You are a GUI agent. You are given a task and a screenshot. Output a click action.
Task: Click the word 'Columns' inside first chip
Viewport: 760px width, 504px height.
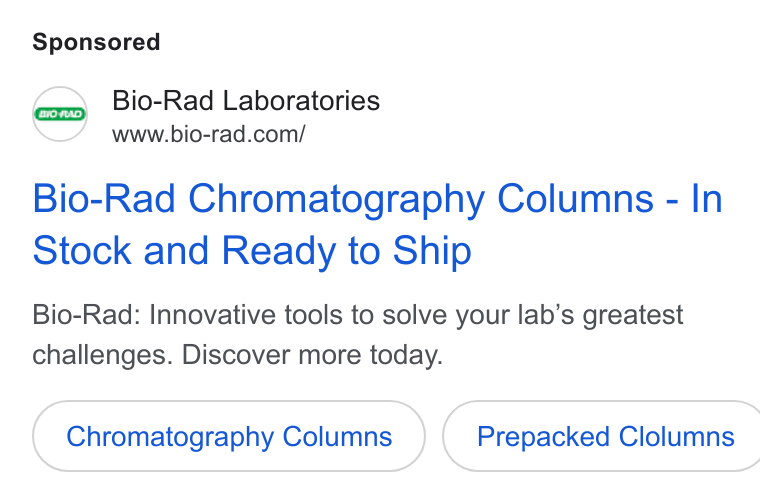click(x=337, y=437)
